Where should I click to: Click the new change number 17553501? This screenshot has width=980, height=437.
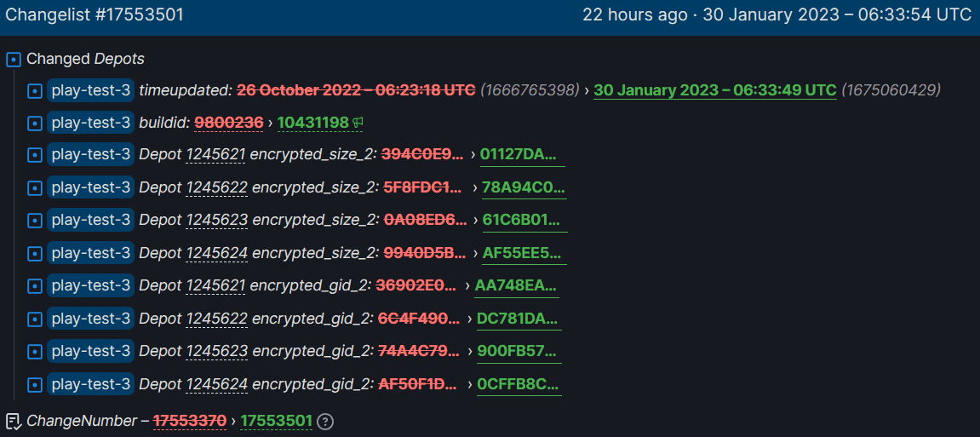(276, 422)
